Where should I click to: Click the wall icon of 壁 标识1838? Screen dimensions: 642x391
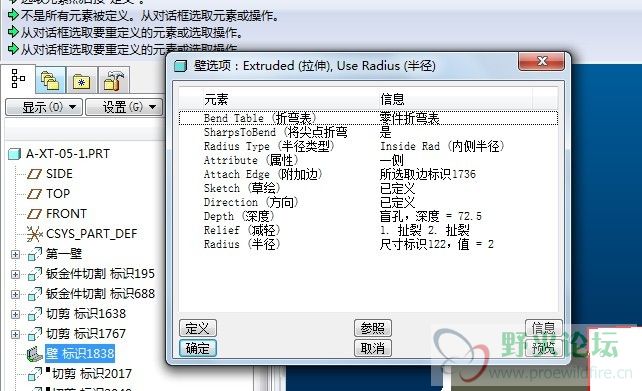point(35,355)
